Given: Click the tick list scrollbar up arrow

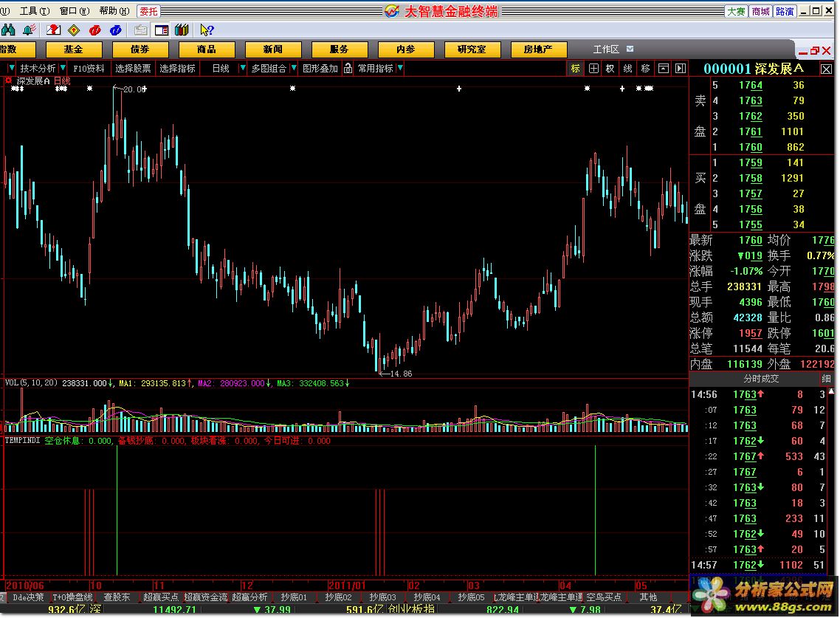Looking at the screenshot, I should point(831,392).
